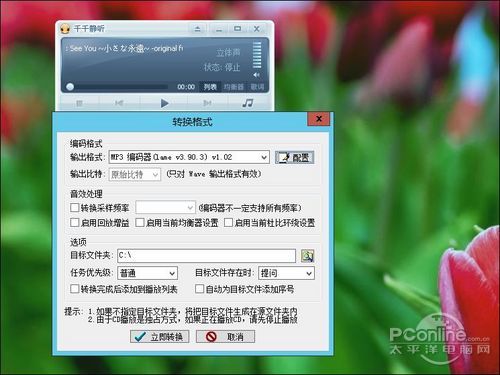The width and height of the screenshot is (500, 375).
Task: Click the mini mode arrow in player title bar
Action: click(198, 29)
